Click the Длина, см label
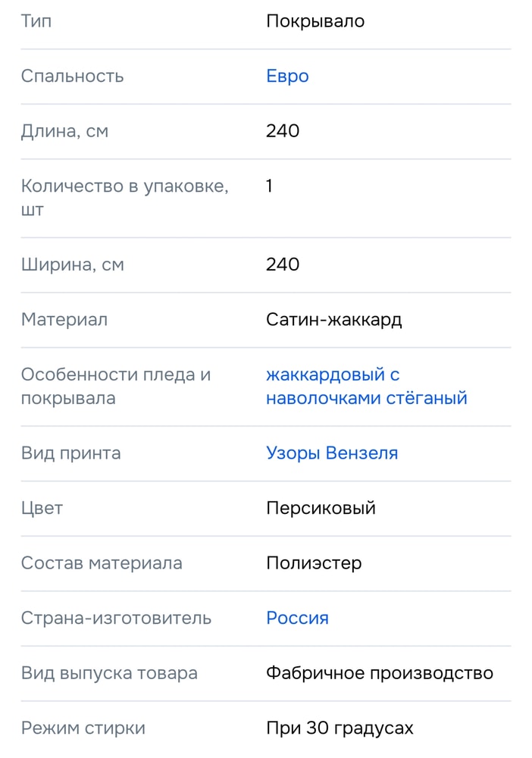The image size is (532, 758). [x=64, y=131]
